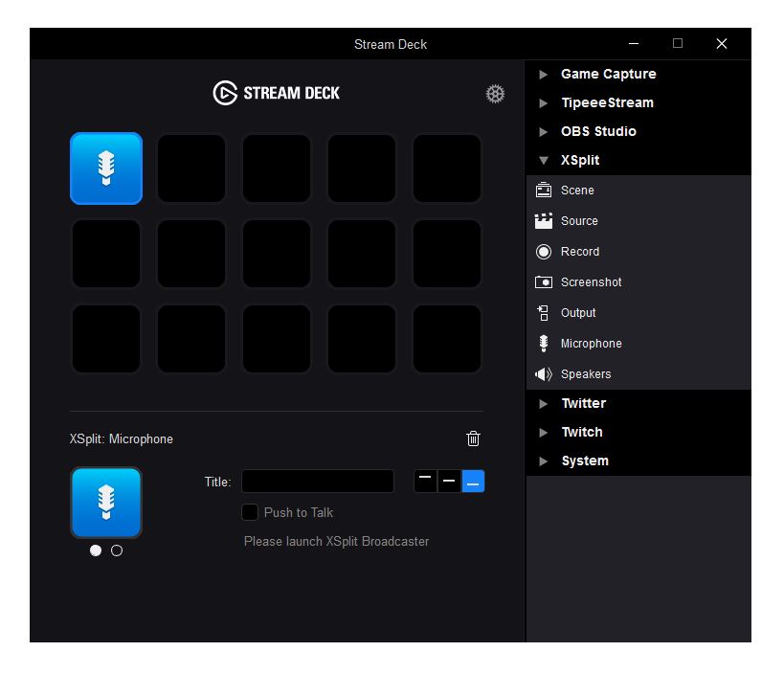Set title alignment to top
The image size is (784, 674).
(x=425, y=481)
